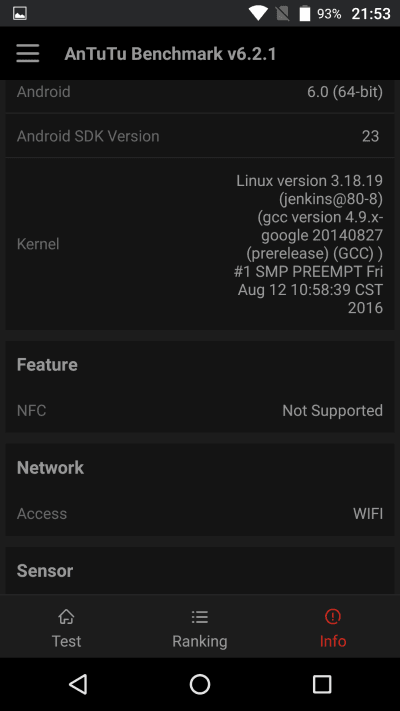Tap the NFC Not Supported row

click(200, 410)
